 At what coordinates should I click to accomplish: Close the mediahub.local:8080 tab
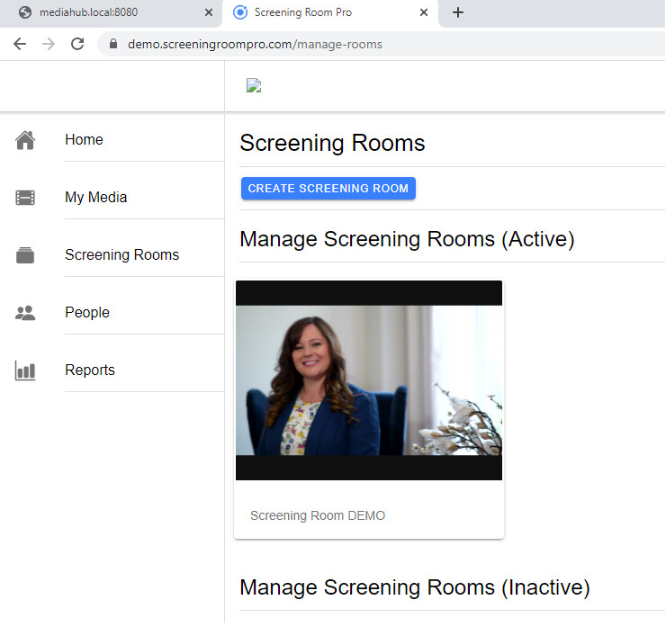(209, 12)
